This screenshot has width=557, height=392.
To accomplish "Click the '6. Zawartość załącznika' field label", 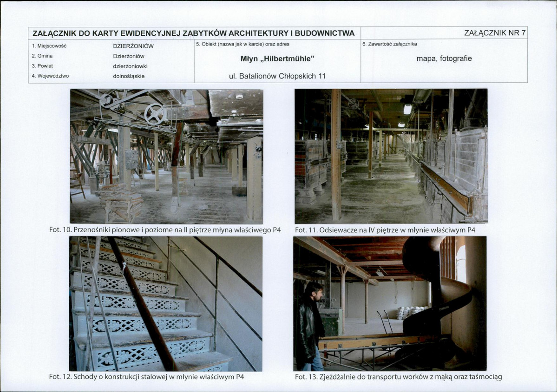I will [389, 44].
